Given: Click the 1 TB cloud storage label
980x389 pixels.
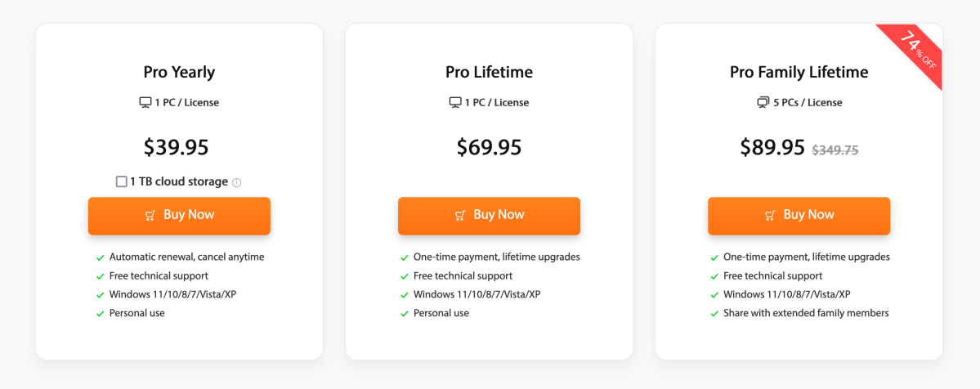Looking at the screenshot, I should point(179,182).
